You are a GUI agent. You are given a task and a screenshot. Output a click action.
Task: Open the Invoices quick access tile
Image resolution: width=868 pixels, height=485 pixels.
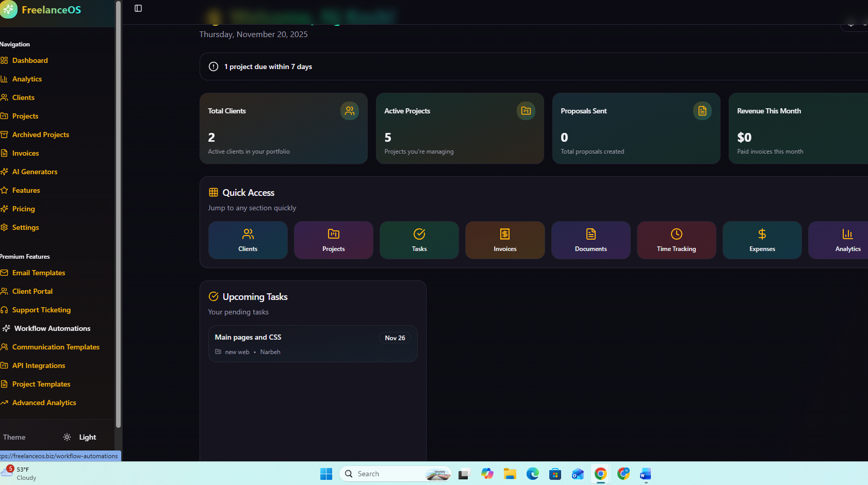(504, 240)
